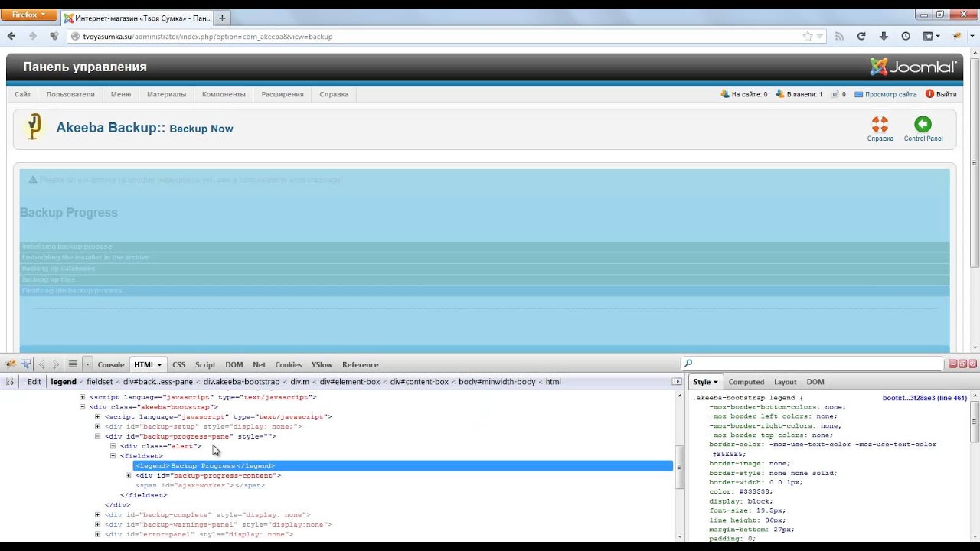The image size is (980, 551).
Task: Subscribe using the RSS feed icon
Action: click(839, 36)
